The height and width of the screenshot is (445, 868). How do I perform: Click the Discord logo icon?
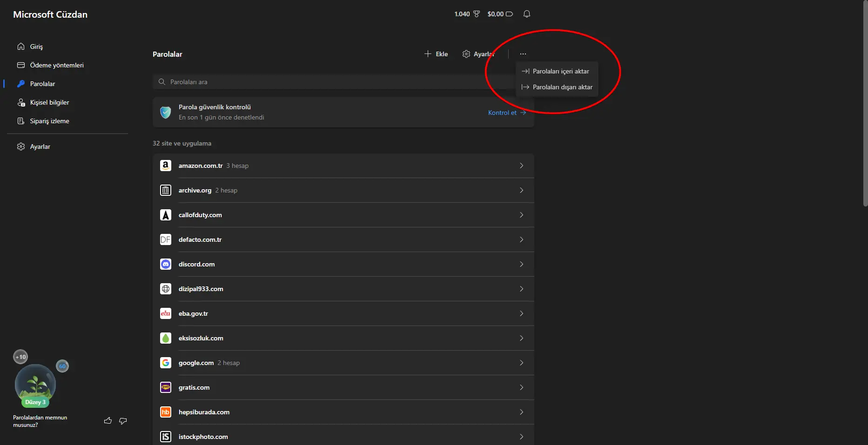coord(166,264)
